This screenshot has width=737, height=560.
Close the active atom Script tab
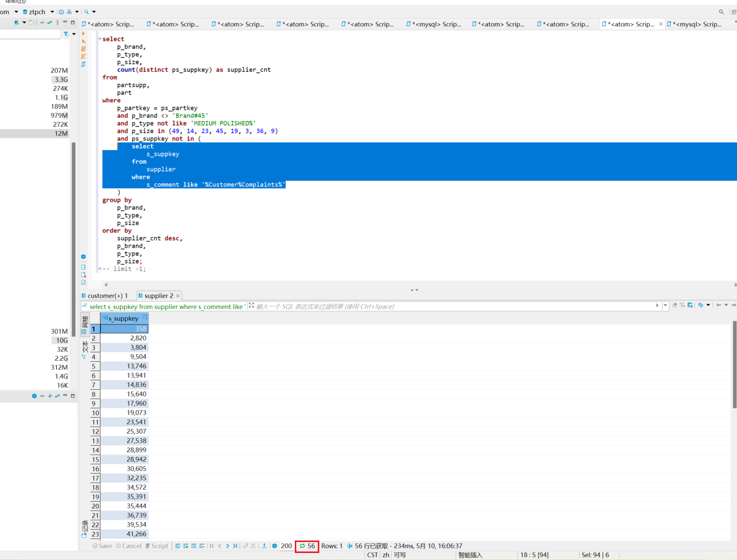[661, 24]
